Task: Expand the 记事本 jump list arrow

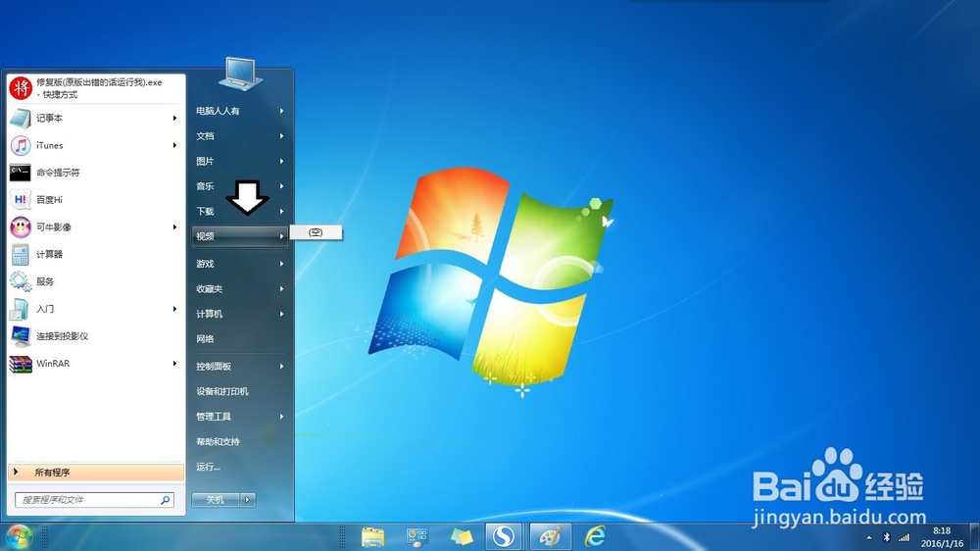Action: tap(174, 119)
